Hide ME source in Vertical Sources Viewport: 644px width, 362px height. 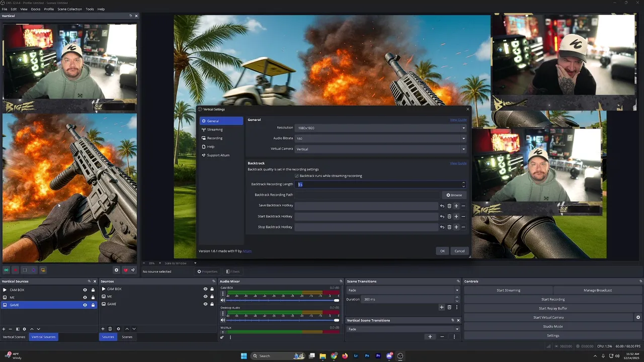pos(85,297)
